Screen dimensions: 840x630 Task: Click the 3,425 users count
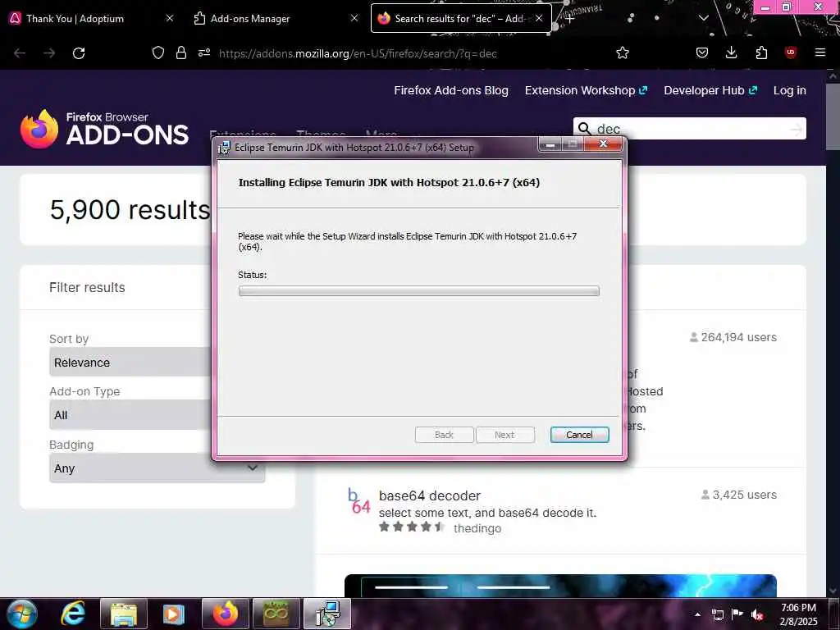pyautogui.click(x=739, y=495)
